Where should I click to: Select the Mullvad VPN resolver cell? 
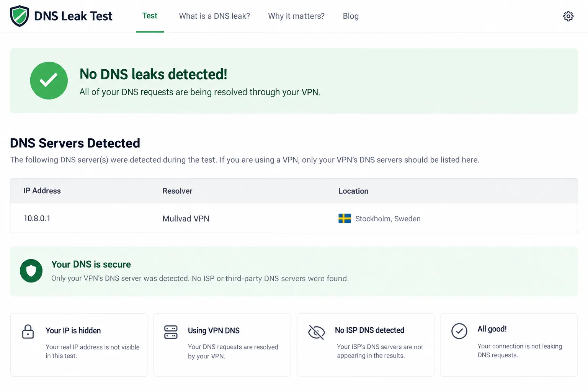point(186,219)
